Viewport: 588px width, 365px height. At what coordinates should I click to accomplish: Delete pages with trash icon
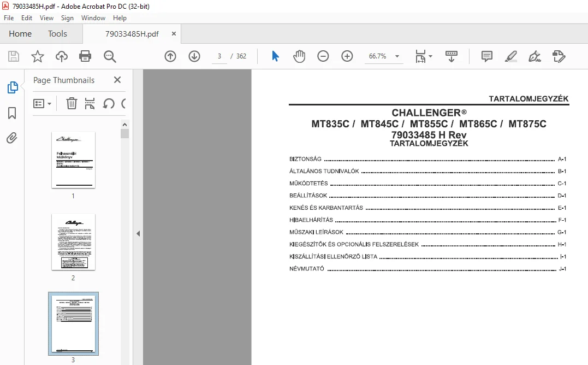point(72,103)
